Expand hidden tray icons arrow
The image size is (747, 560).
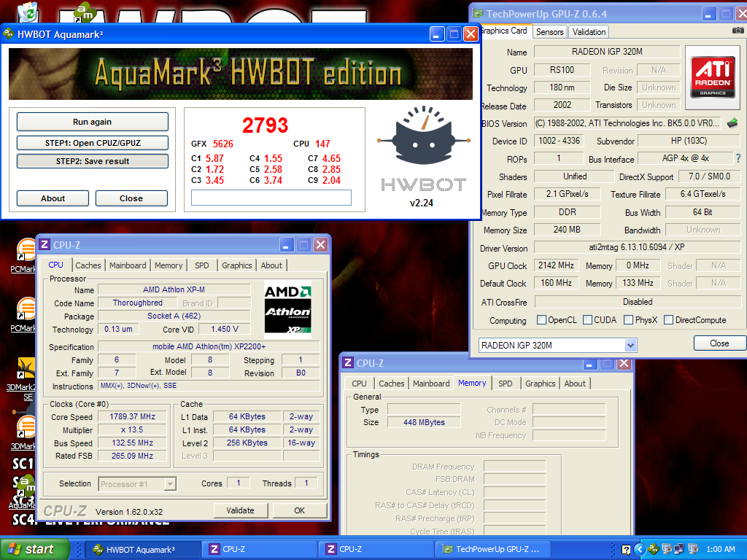point(639,550)
